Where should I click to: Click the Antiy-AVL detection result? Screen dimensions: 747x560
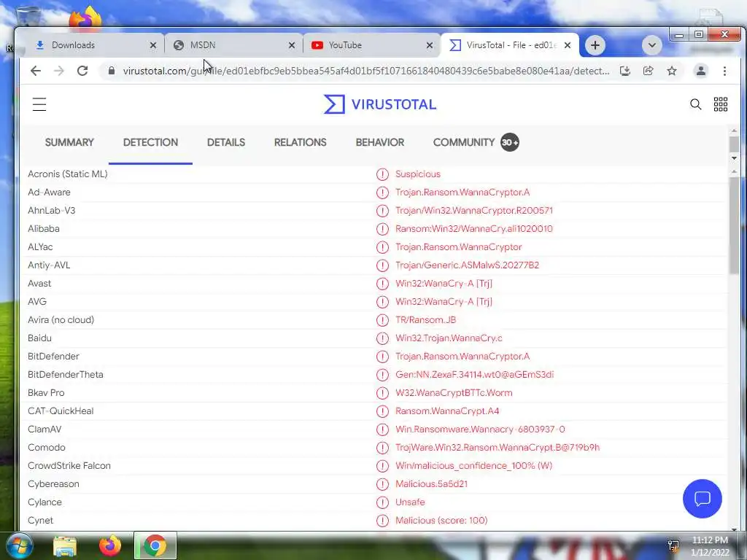[x=467, y=265]
